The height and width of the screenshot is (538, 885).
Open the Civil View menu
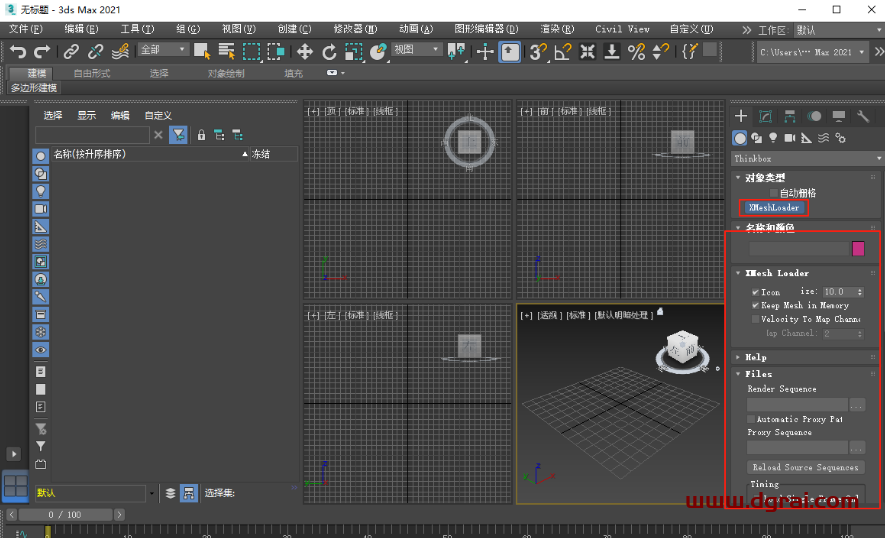622,29
